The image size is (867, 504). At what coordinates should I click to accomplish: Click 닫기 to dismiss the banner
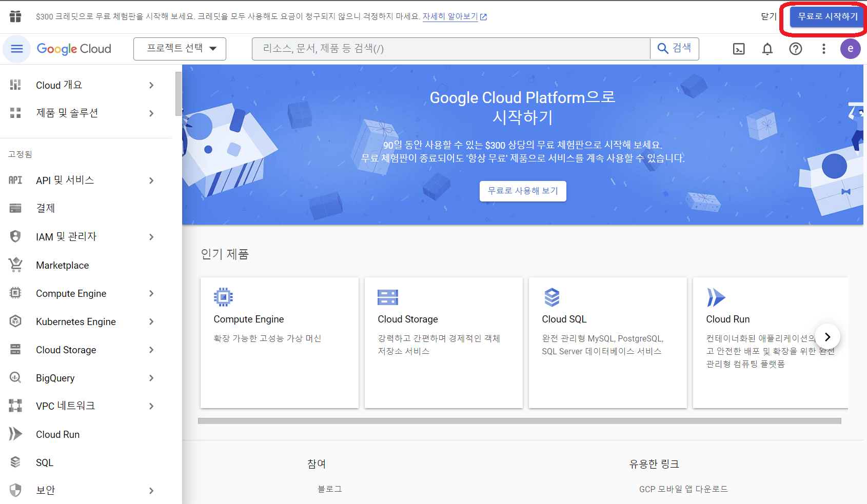(x=769, y=16)
